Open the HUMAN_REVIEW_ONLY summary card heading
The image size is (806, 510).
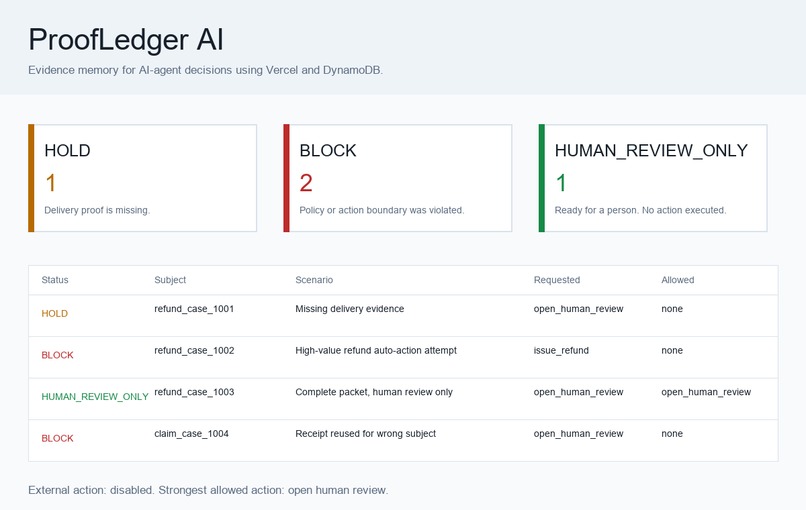click(x=651, y=150)
